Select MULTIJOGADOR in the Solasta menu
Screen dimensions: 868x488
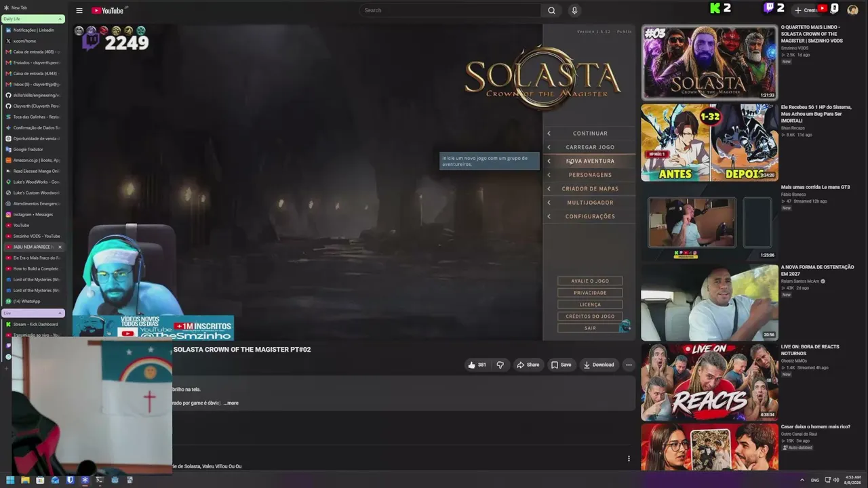pyautogui.click(x=590, y=203)
